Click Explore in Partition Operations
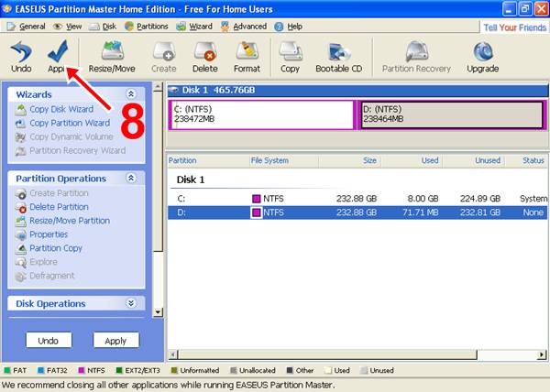This screenshot has width=550, height=392. point(37,262)
